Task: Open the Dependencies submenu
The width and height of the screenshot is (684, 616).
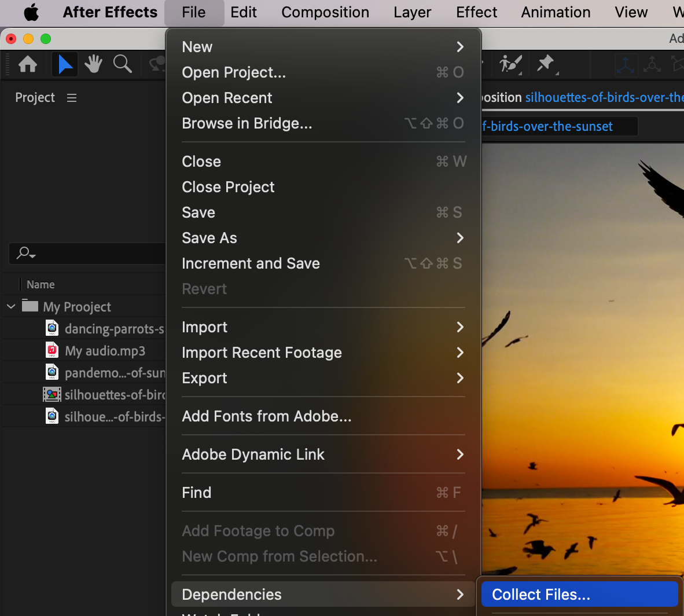Action: [323, 594]
